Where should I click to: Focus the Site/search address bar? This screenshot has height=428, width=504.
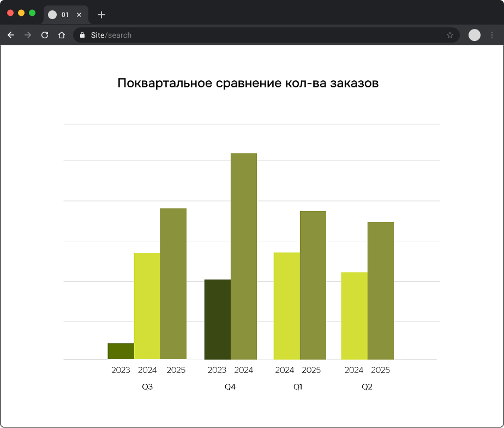point(266,35)
